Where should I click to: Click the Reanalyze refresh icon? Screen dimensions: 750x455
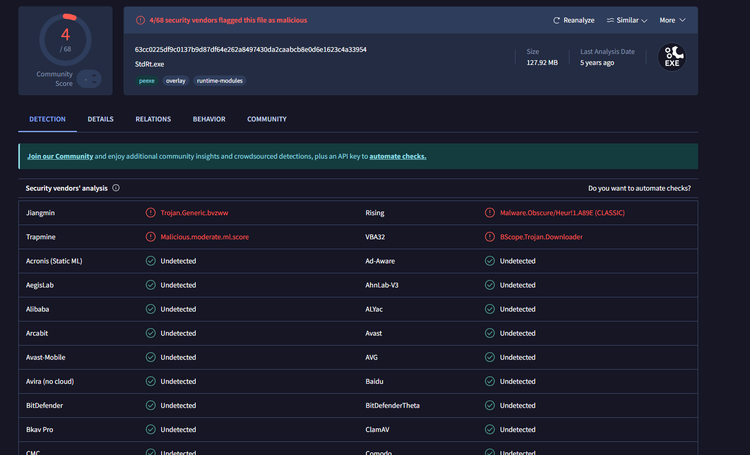tap(556, 20)
